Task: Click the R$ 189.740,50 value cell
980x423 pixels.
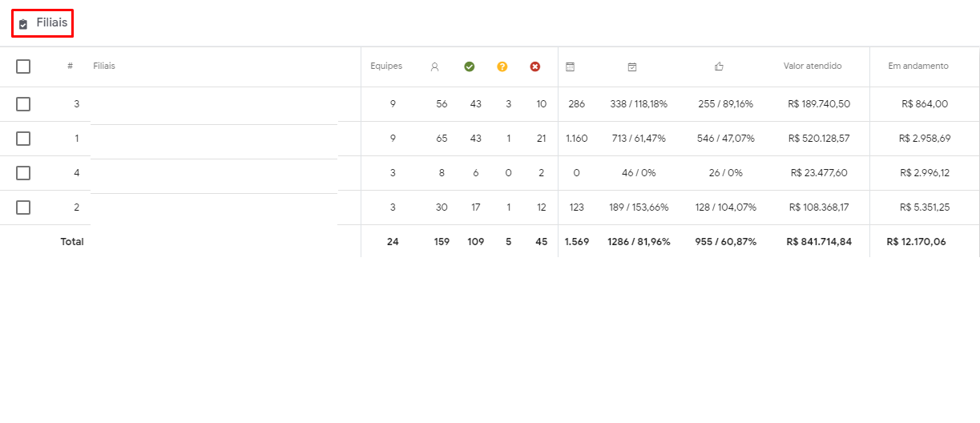Action: point(819,104)
